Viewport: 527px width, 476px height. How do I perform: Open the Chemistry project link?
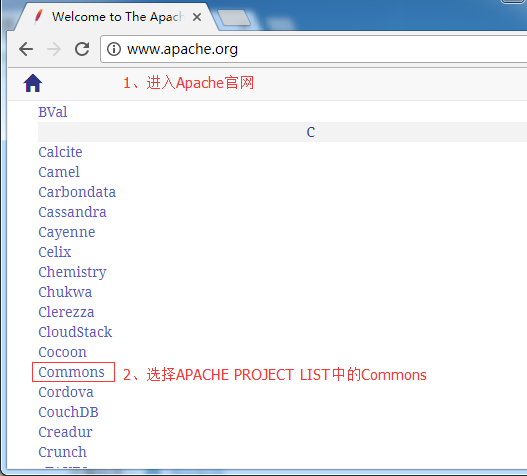tap(72, 272)
